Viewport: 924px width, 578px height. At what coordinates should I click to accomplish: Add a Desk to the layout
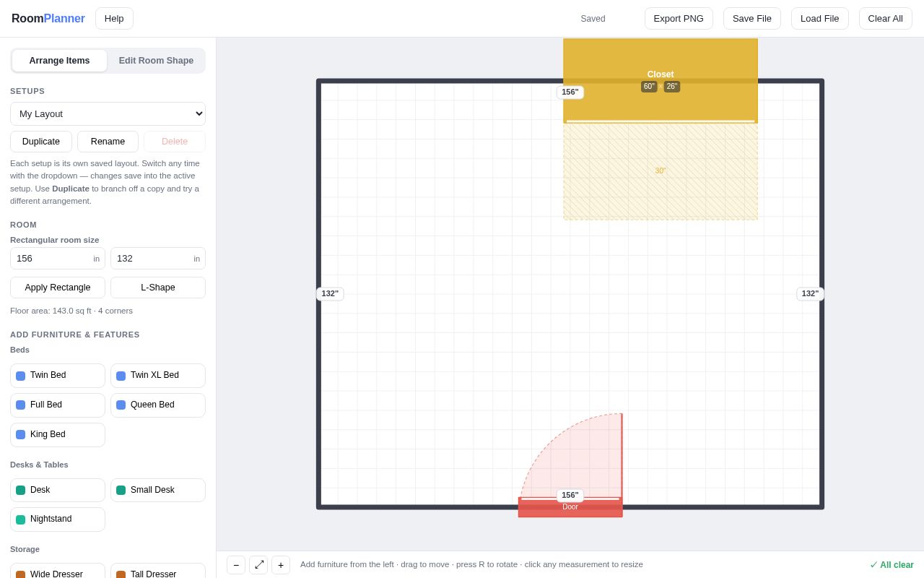click(x=58, y=491)
